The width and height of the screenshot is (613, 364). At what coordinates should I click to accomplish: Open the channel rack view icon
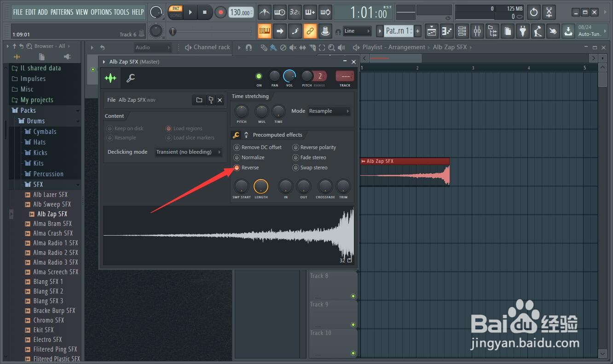click(462, 31)
